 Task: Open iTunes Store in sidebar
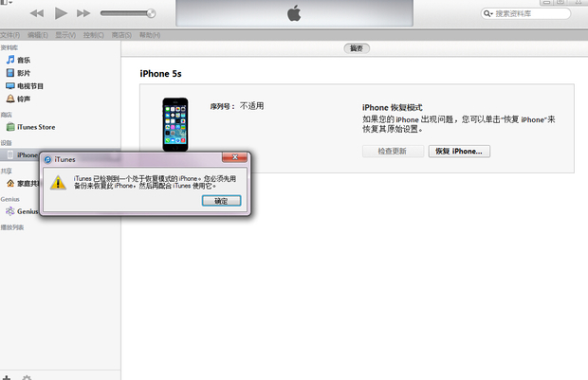coord(31,127)
